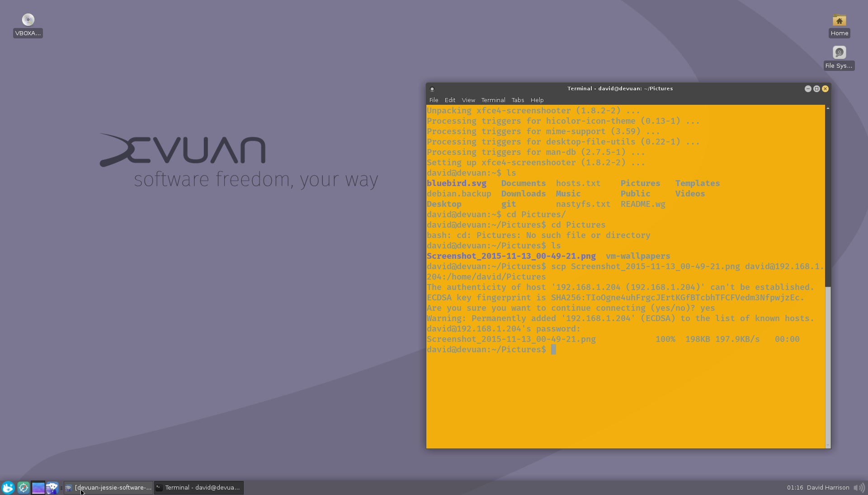Image resolution: width=868 pixels, height=495 pixels.
Task: Open the File System desktop icon
Action: click(839, 58)
